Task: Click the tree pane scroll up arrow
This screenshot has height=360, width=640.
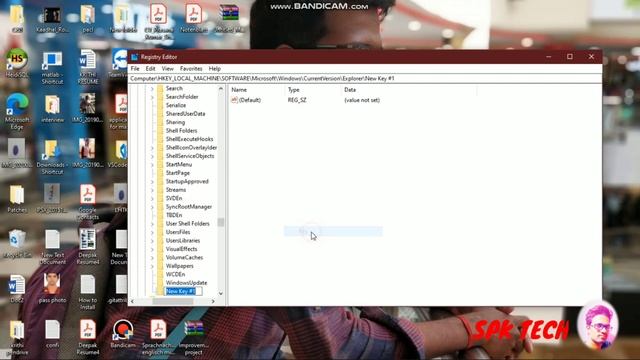Action: tap(221, 89)
